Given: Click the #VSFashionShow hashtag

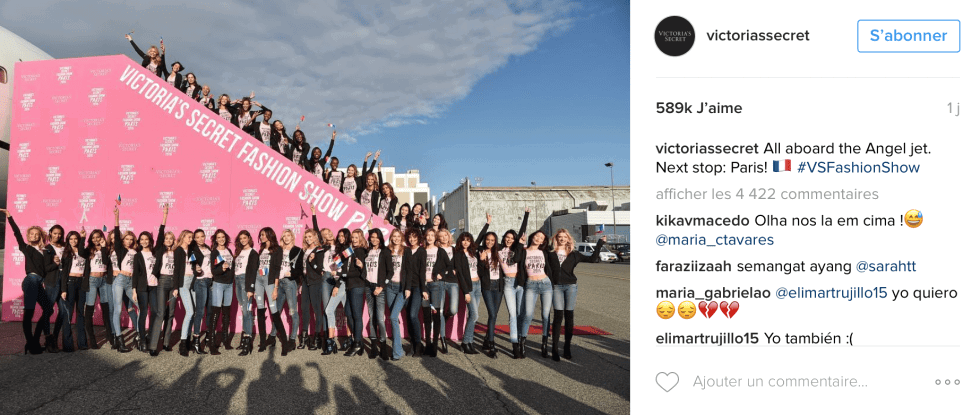Looking at the screenshot, I should coord(858,168).
